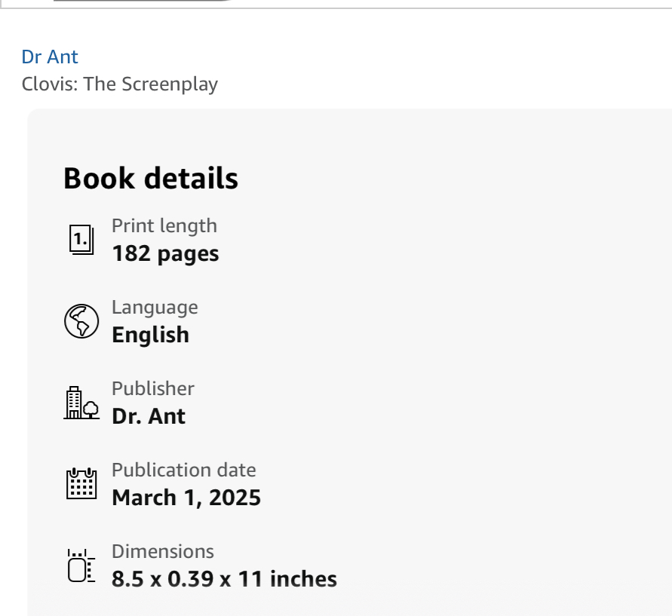Screen dimensions: 672x616
Task: Click the word Screenplay in the subtitle
Action: pos(170,84)
